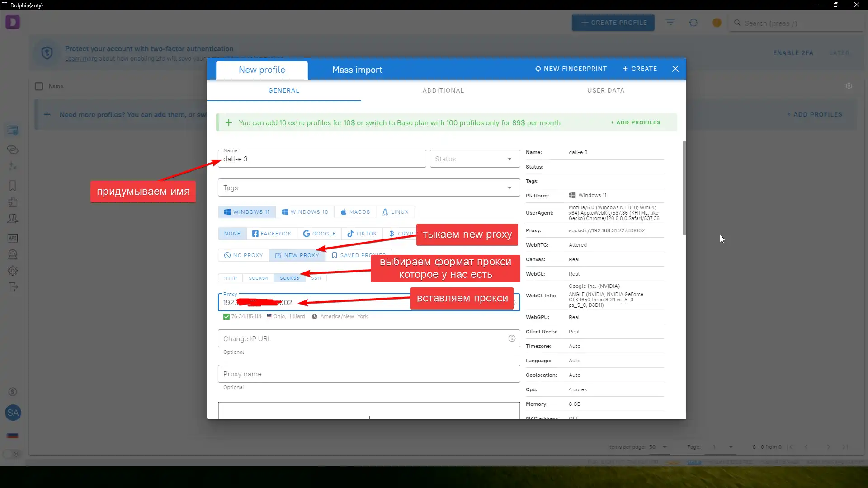The width and height of the screenshot is (868, 488).
Task: Toggle the select-all checkbox in profiles table
Action: (39, 86)
